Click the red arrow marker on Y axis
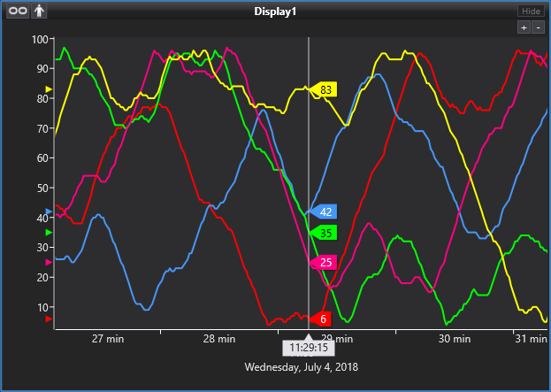 [x=50, y=319]
